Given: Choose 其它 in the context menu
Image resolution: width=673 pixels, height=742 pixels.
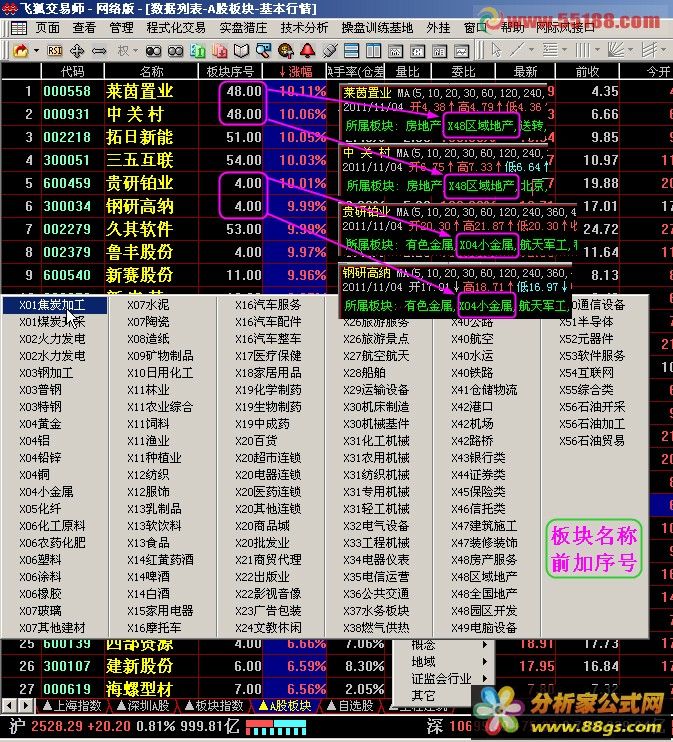Looking at the screenshot, I should pyautogui.click(x=423, y=696).
